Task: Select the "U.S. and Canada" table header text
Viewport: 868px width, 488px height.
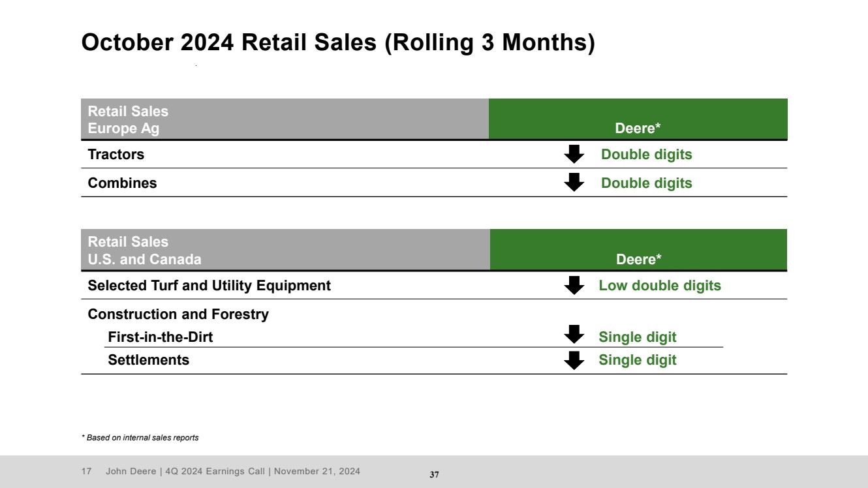Action: pyautogui.click(x=145, y=259)
